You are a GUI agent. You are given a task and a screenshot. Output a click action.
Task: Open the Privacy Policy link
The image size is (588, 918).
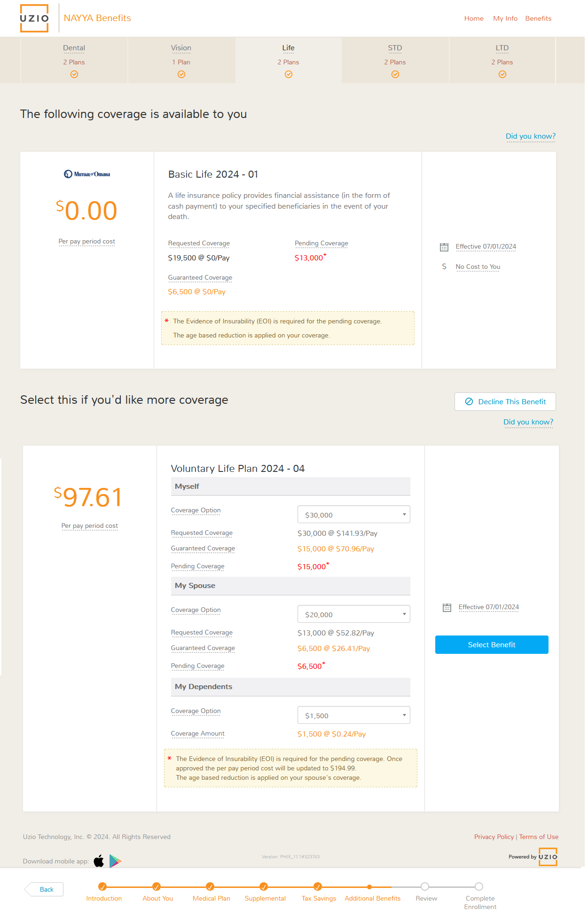[x=494, y=837]
